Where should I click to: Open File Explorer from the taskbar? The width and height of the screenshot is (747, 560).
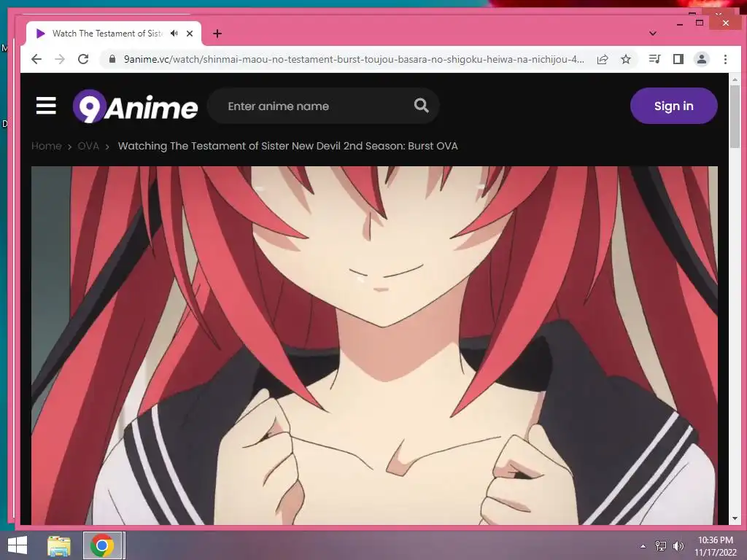(59, 545)
